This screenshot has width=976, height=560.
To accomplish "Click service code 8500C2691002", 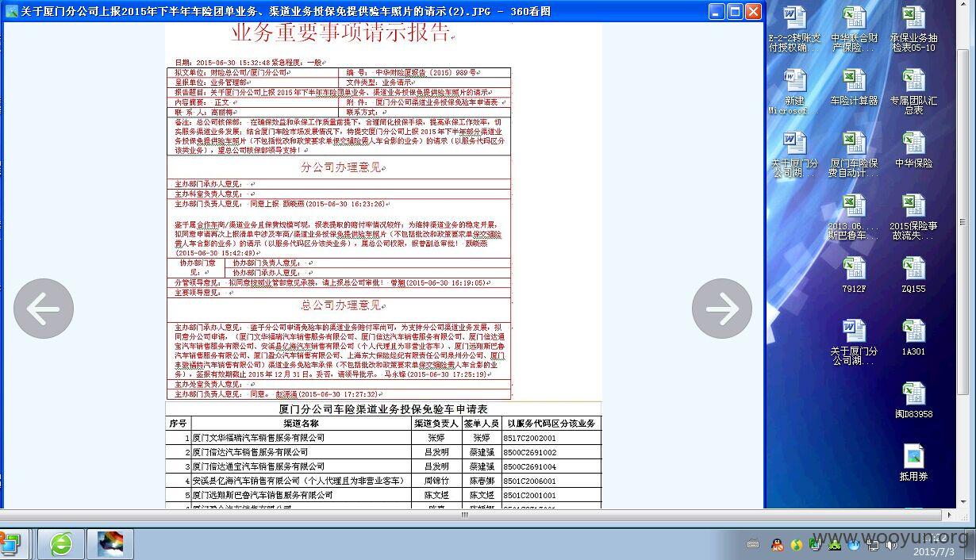I will pyautogui.click(x=530, y=452).
